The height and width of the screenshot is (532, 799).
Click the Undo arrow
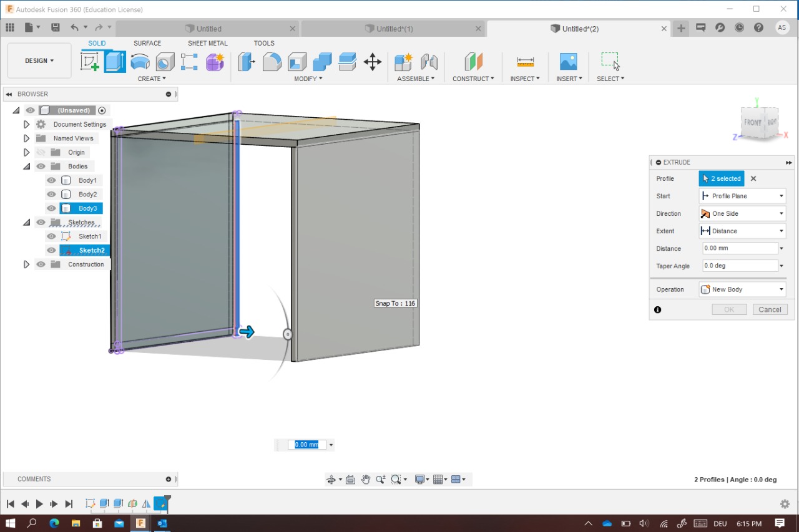(x=75, y=28)
